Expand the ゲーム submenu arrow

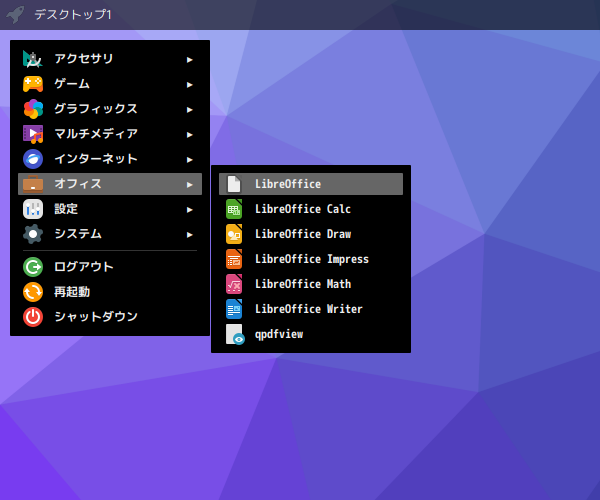click(189, 85)
